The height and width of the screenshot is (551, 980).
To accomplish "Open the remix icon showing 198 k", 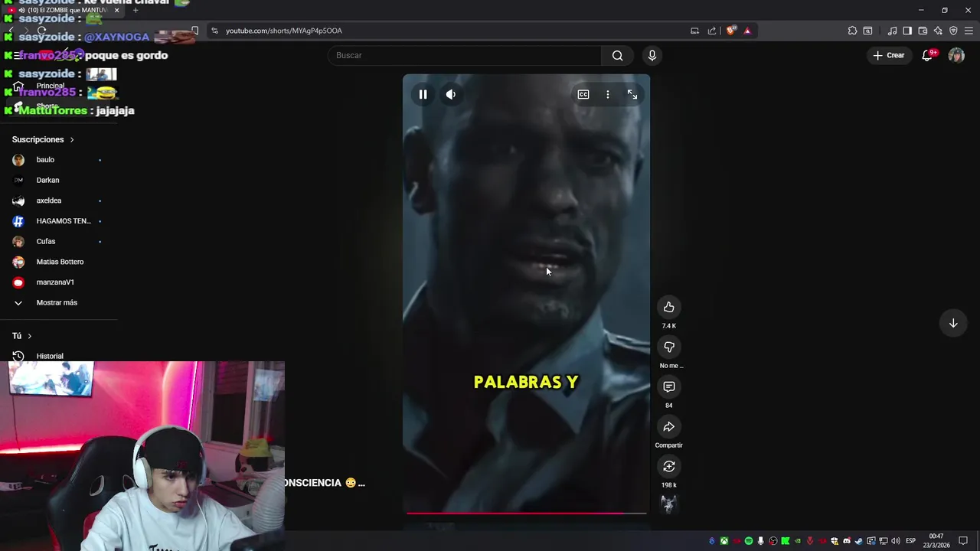I will pyautogui.click(x=669, y=466).
